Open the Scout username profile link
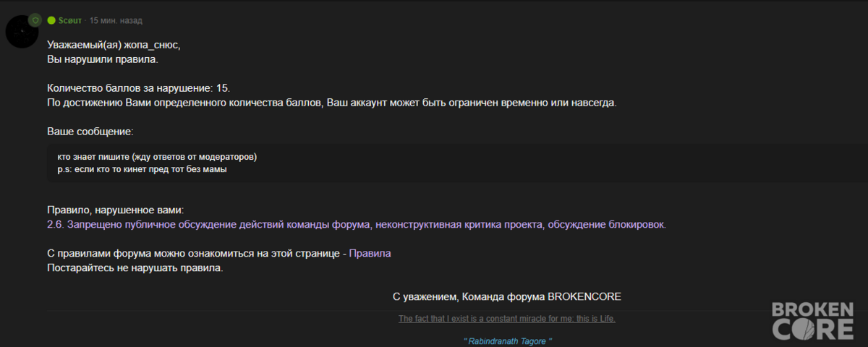This screenshot has width=868, height=347. pos(71,20)
